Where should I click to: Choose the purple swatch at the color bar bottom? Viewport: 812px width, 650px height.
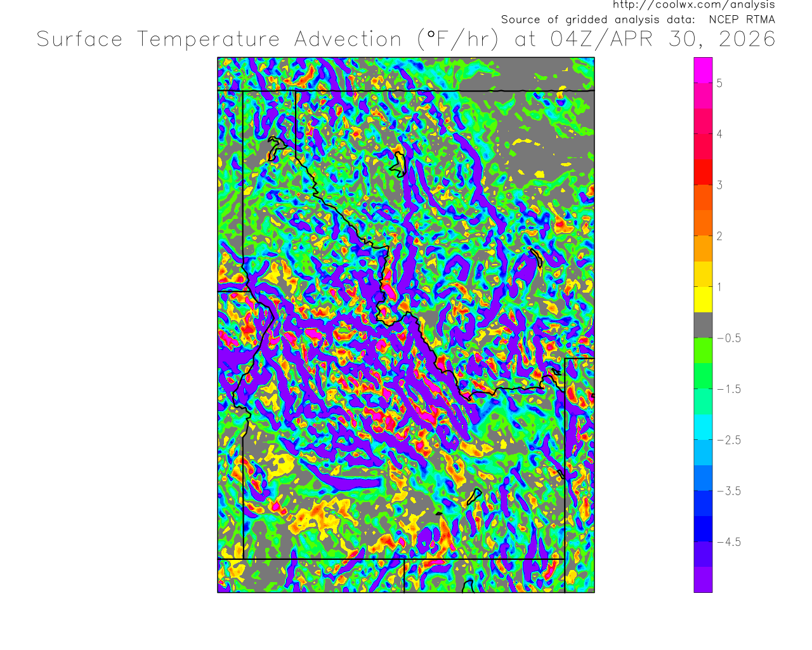coord(703,580)
